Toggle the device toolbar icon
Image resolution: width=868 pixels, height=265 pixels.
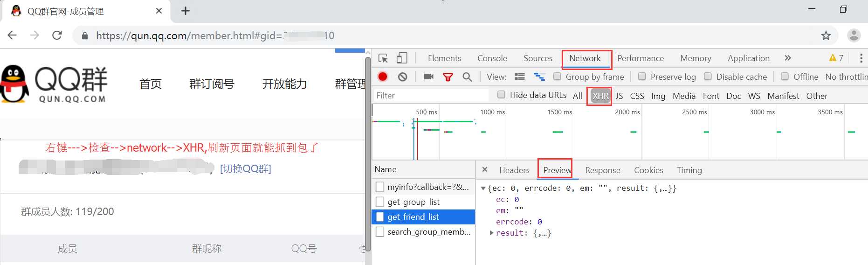402,58
